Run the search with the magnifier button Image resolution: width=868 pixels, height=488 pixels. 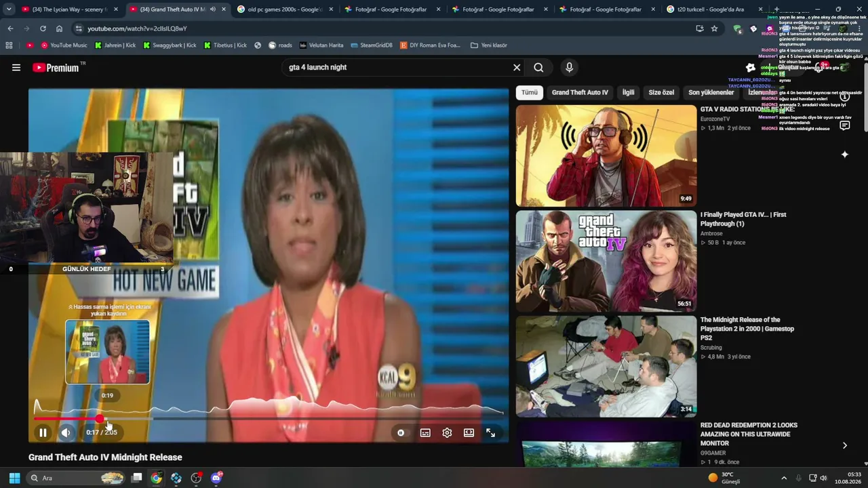click(538, 67)
